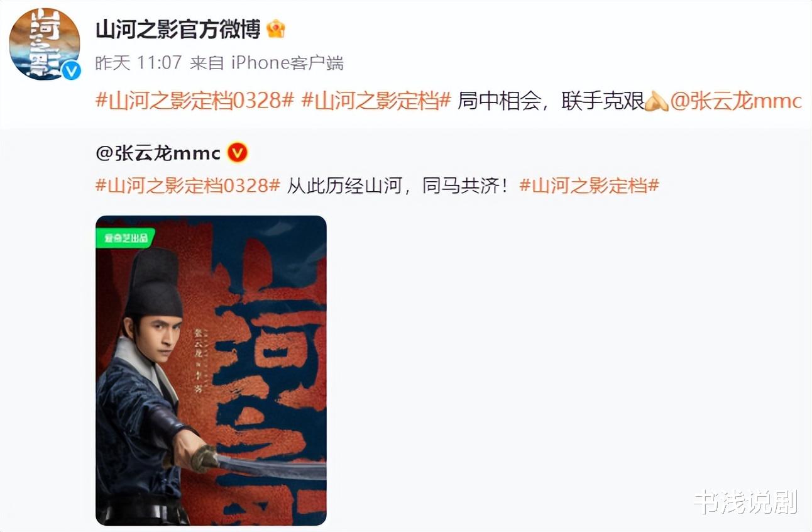Open the 山河之影官方微博 profile name

[178, 29]
